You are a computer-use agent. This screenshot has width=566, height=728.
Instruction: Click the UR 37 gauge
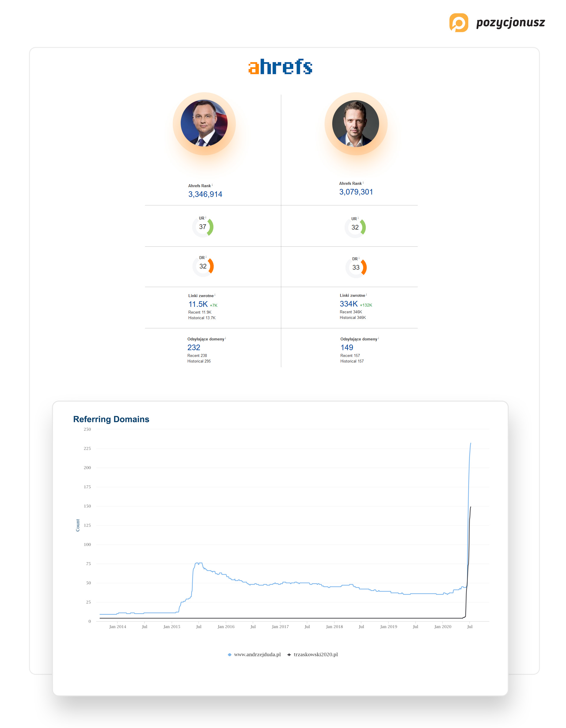[x=203, y=227]
